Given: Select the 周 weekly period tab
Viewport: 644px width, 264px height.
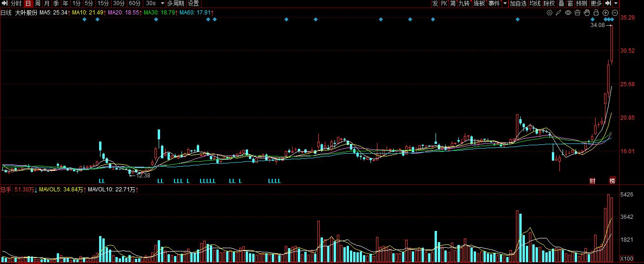Looking at the screenshot, I should click(x=37, y=3).
